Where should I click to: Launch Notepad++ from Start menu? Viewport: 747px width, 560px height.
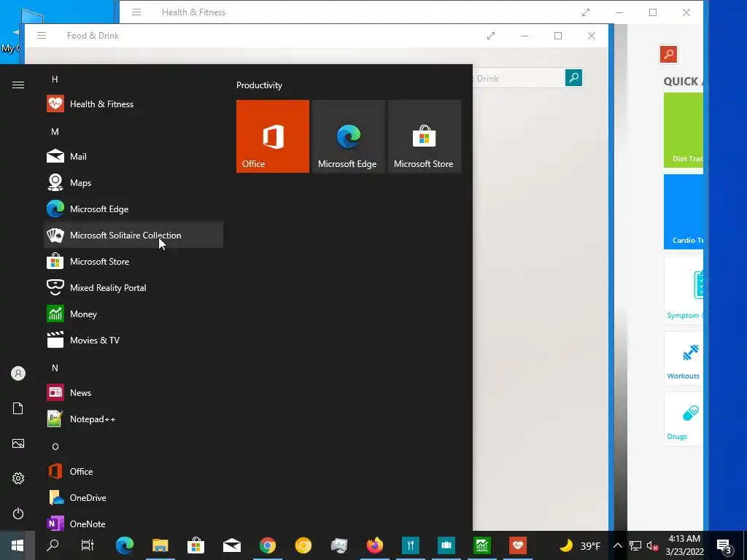[x=133, y=419]
